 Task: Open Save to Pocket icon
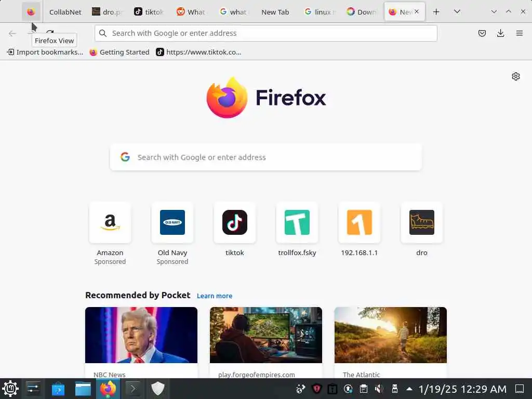tap(482, 33)
